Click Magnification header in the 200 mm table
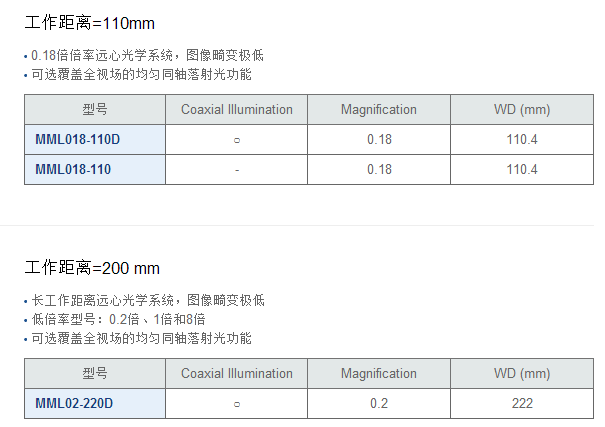 378,374
